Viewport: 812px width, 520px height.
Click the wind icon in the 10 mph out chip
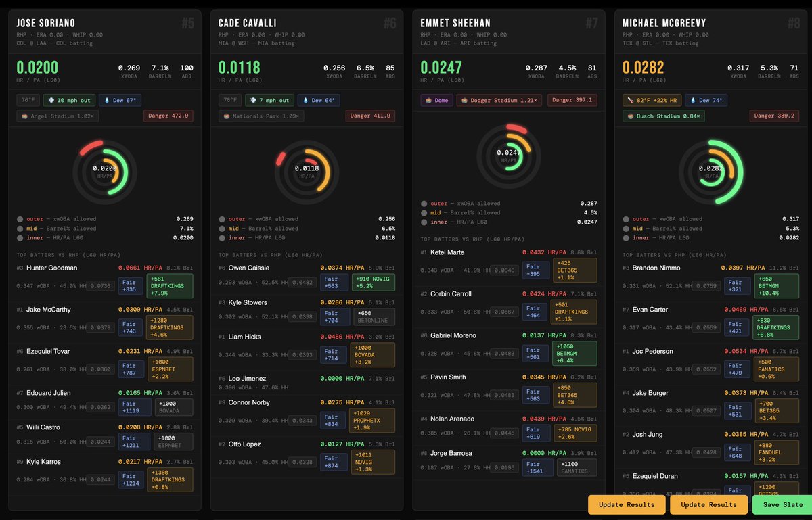tap(50, 100)
